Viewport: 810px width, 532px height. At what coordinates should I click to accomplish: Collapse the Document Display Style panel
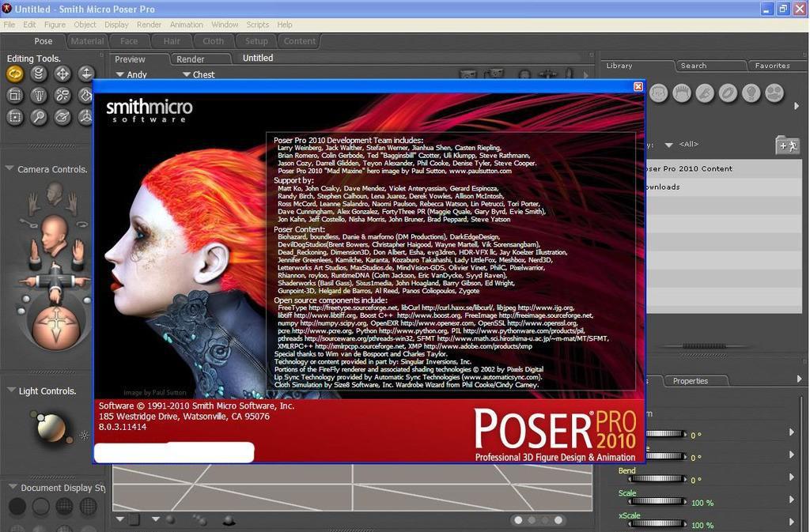coord(13,487)
